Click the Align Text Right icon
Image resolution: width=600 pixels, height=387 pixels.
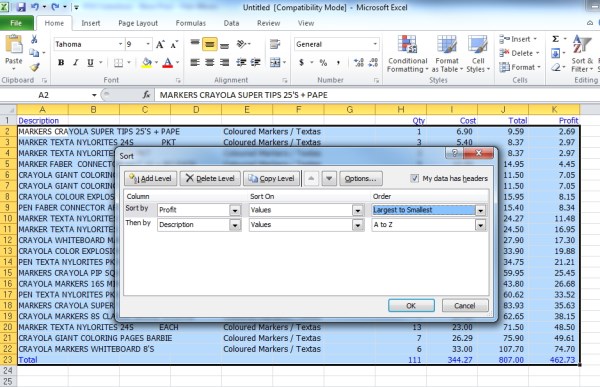point(224,62)
